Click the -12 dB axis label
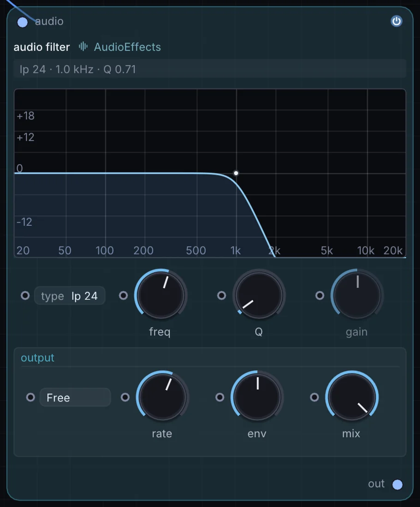This screenshot has width=420, height=507. (24, 222)
